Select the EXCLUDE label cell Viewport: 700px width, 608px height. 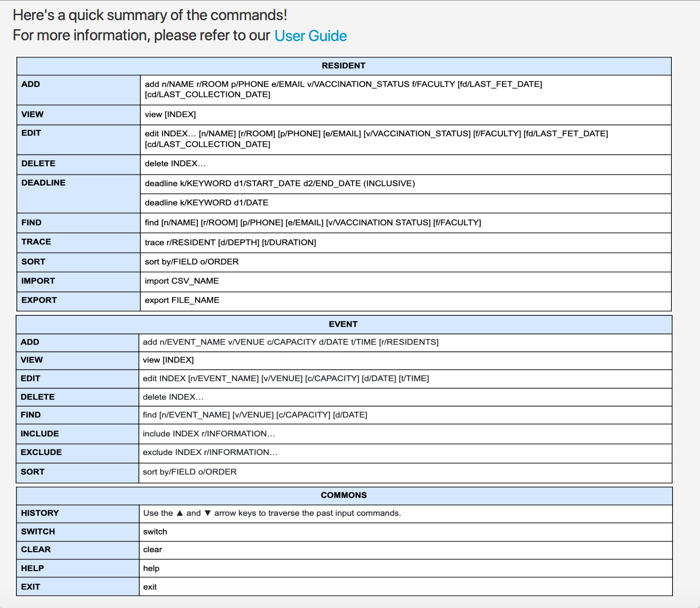[x=77, y=453]
